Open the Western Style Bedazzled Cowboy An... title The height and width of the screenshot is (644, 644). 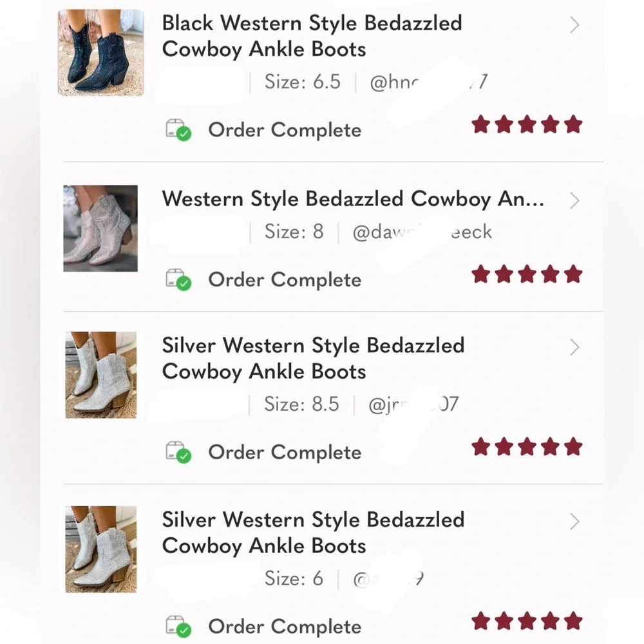(353, 200)
